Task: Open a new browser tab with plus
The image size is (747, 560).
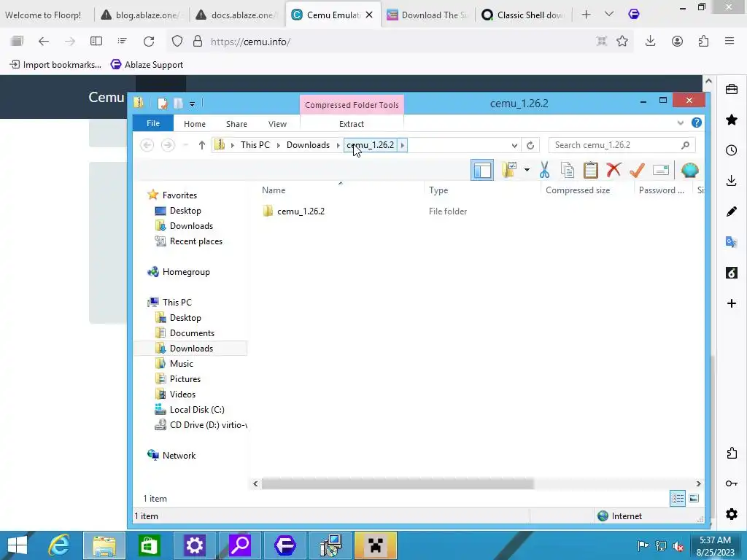Action: point(586,15)
